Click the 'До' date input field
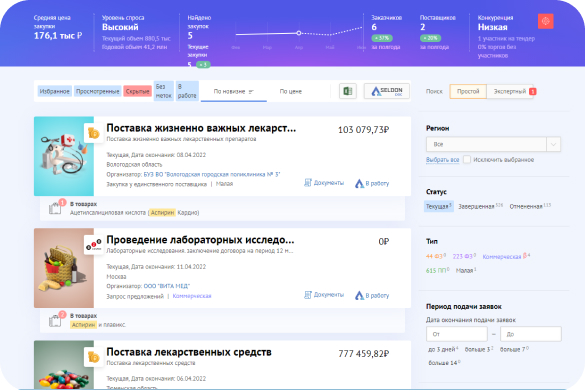The height and width of the screenshot is (392, 585). click(x=531, y=334)
